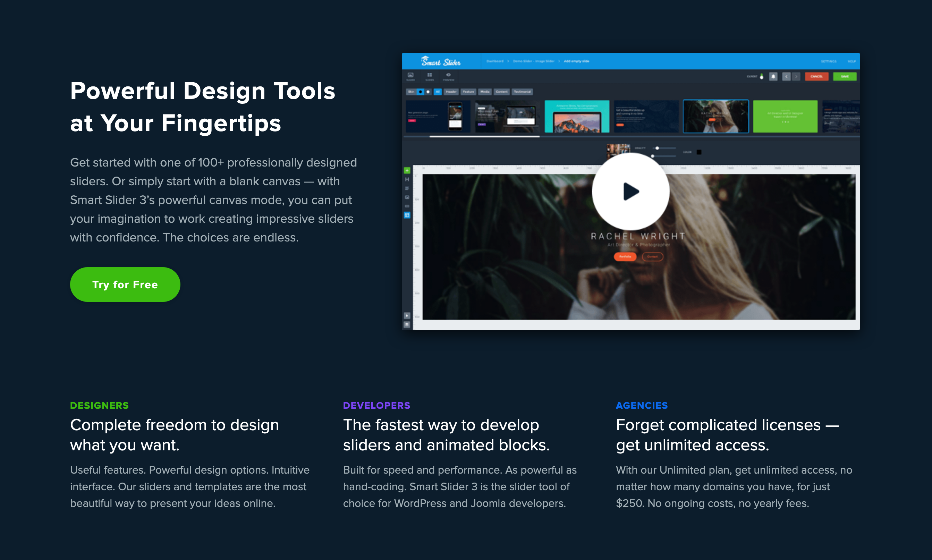Open Settings in editor top bar
The height and width of the screenshot is (560, 932).
pyautogui.click(x=829, y=61)
